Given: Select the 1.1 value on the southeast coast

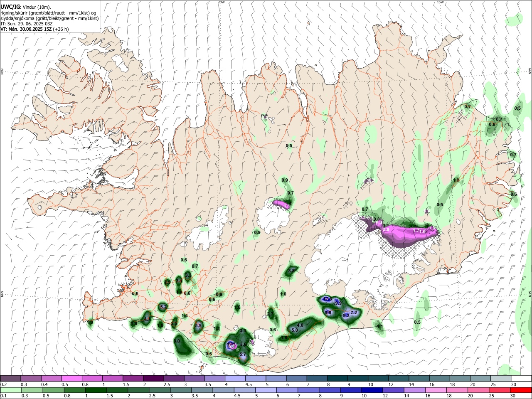Looking at the screenshot, I should click(380, 326).
